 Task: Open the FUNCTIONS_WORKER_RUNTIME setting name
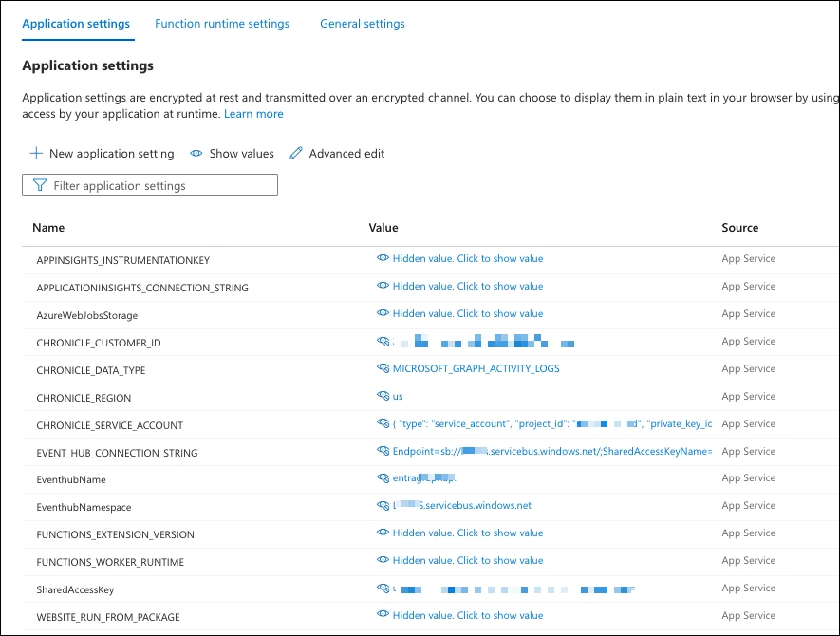tap(110, 562)
